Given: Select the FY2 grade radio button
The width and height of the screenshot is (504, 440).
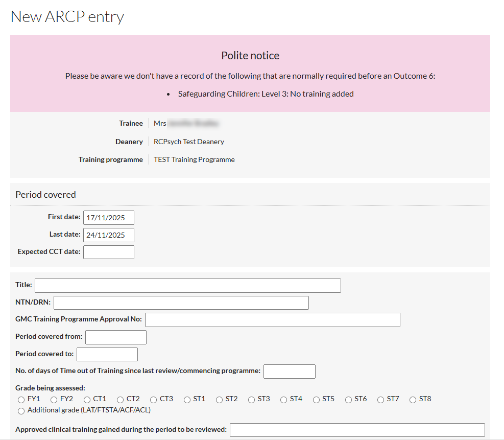Looking at the screenshot, I should pos(54,400).
